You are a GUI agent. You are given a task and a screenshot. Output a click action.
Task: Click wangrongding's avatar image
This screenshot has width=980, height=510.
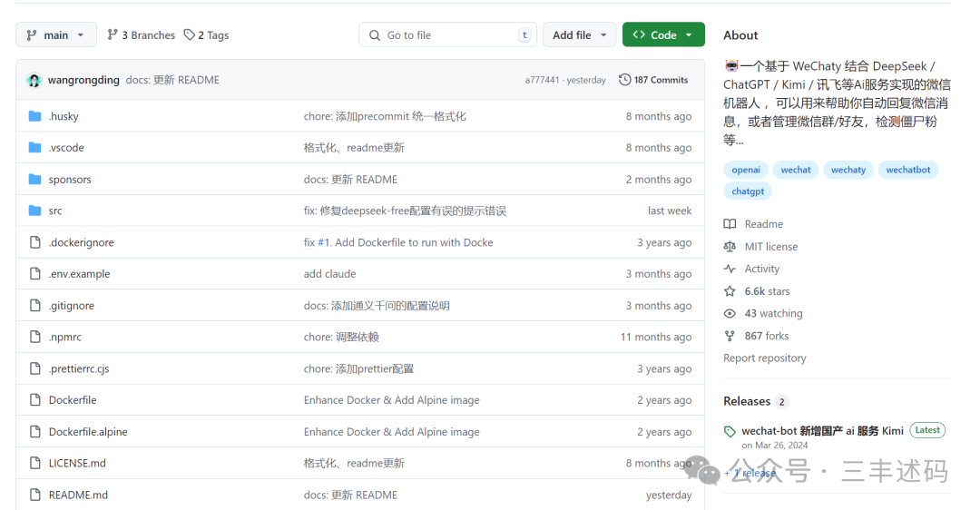(34, 80)
